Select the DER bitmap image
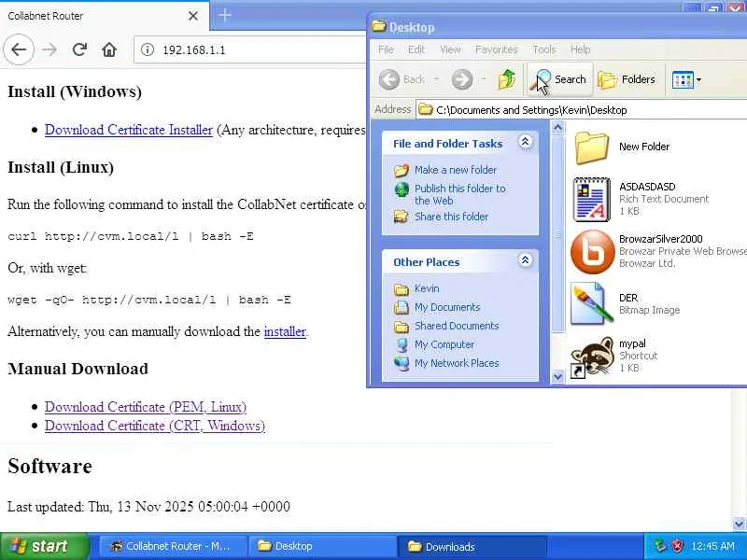This screenshot has width=747, height=560. [592, 303]
